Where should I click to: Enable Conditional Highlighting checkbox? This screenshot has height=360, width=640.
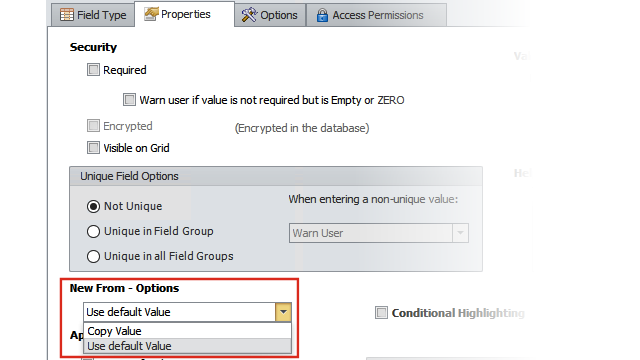[x=381, y=313]
